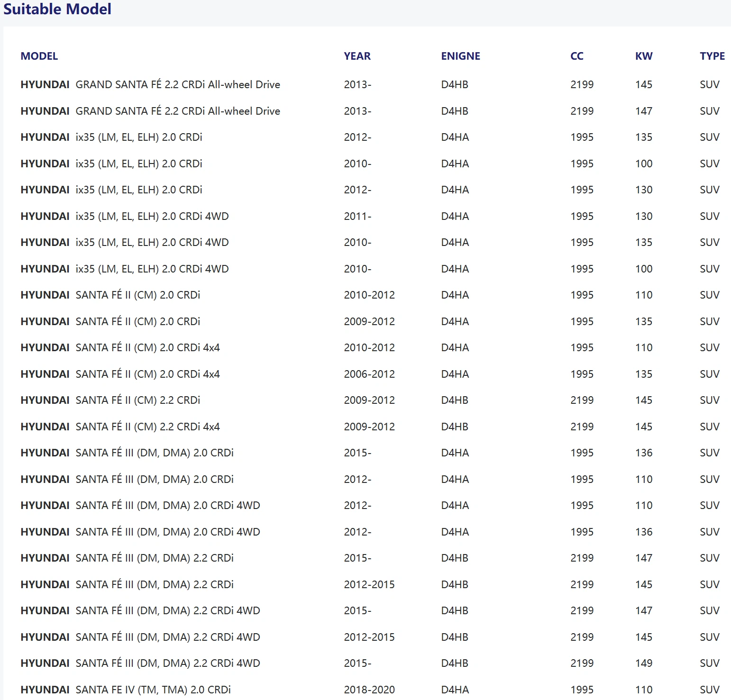Screen dimensions: 731x700
Task: Click the D4HA engine cell in the 2011- row
Action: point(455,216)
